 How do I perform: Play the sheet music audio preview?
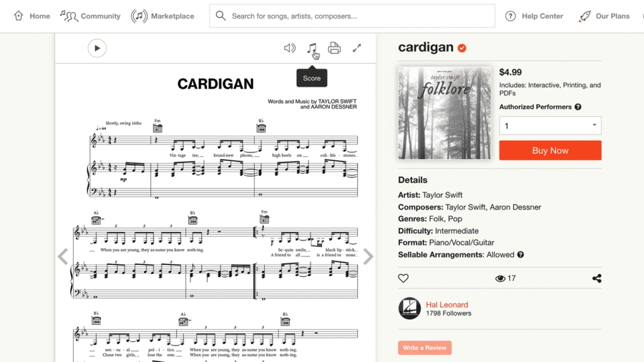pyautogui.click(x=96, y=48)
